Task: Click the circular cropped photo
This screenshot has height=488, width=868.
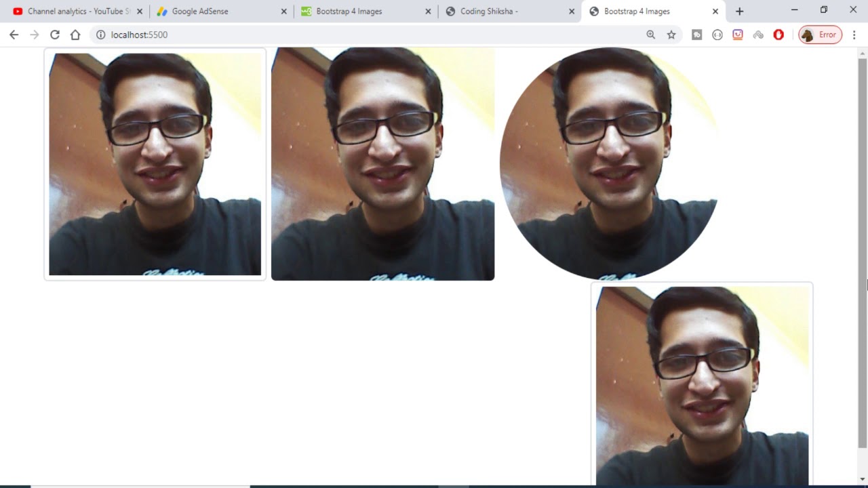Action: click(608, 163)
